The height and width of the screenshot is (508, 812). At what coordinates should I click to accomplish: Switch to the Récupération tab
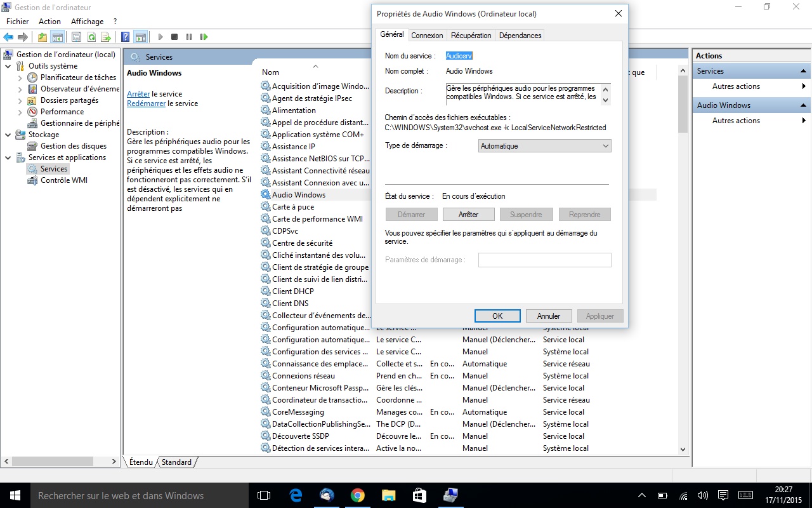[x=471, y=36]
